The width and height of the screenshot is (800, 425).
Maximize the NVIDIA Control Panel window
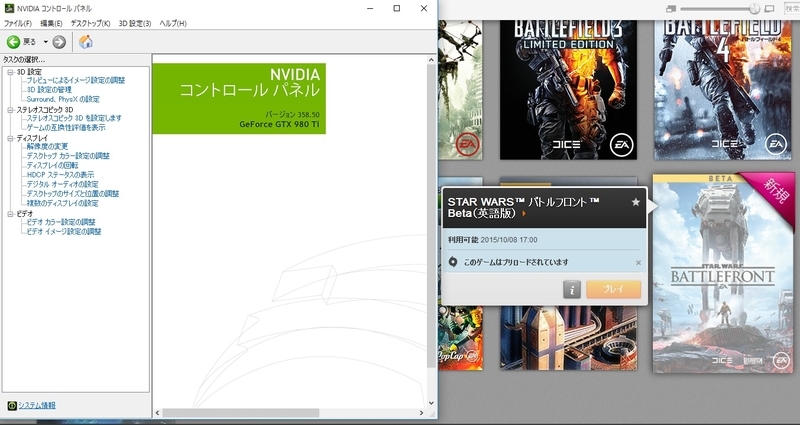coord(396,8)
